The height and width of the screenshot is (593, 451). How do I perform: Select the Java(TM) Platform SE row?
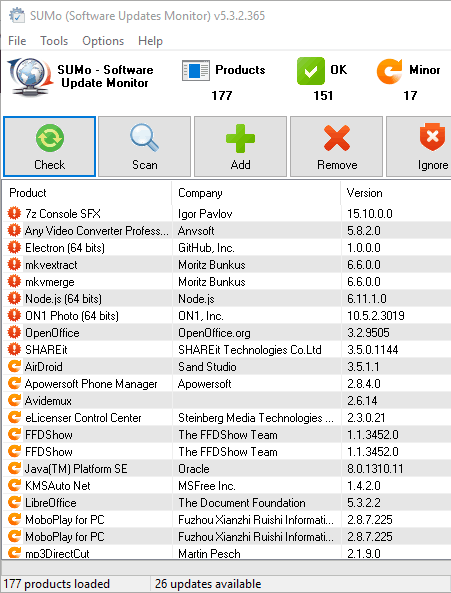227,469
